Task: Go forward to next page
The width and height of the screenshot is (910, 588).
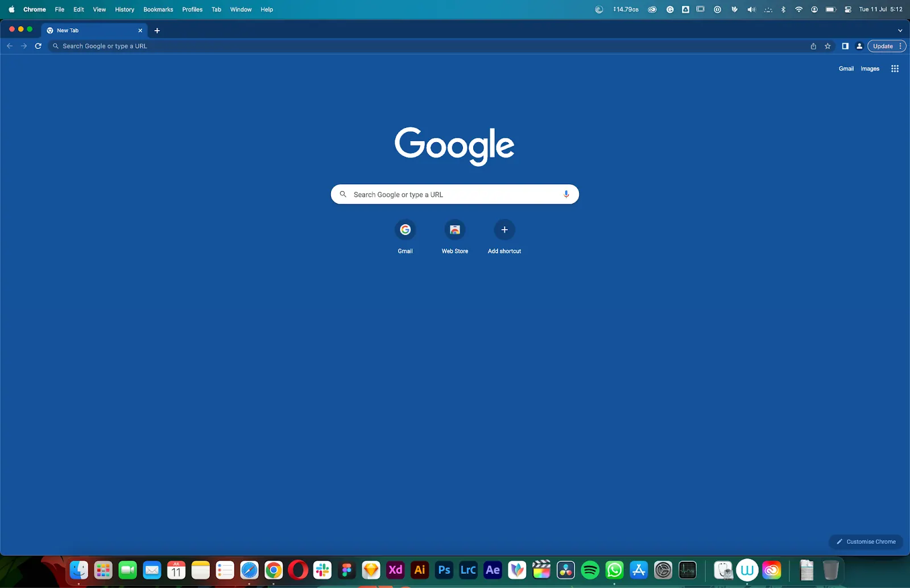Action: pos(24,46)
